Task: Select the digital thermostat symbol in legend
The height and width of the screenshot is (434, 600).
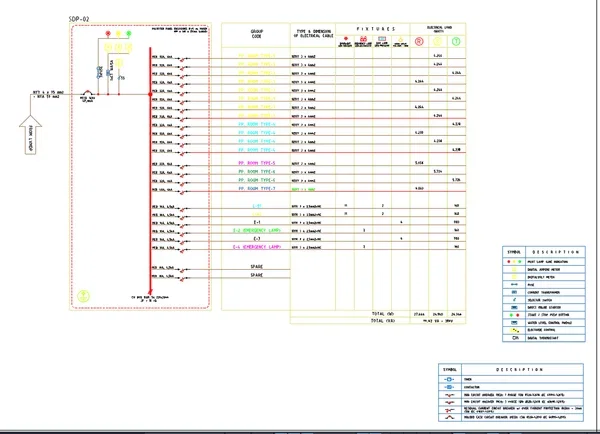Action: coord(515,338)
